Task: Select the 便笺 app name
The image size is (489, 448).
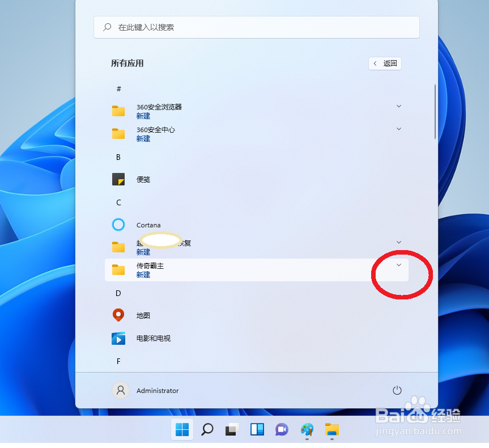Action: click(143, 180)
